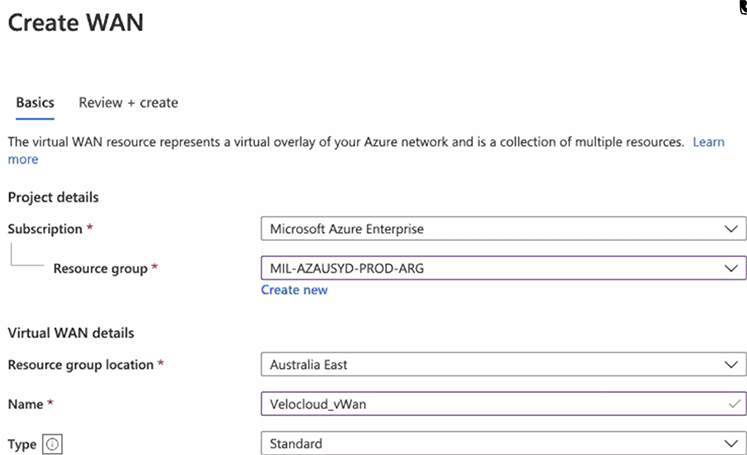Screen dimensions: 747x455
Task: Click the Name field label
Action: point(26,404)
